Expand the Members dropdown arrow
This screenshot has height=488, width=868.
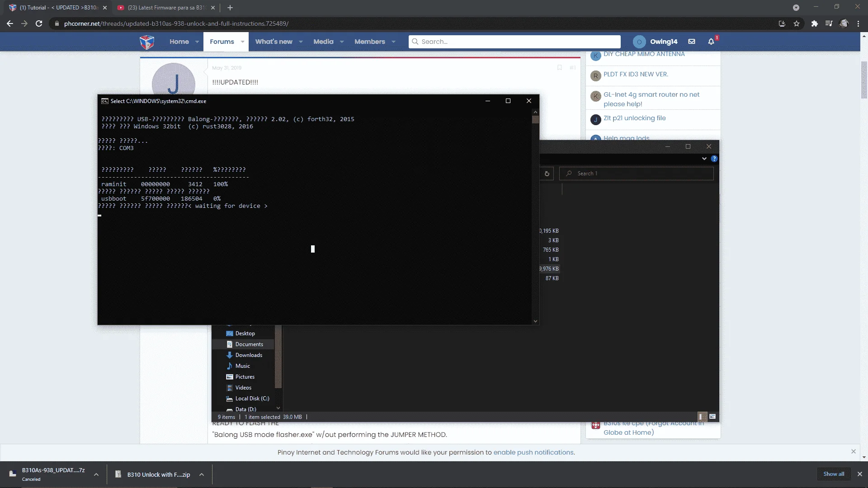tap(394, 42)
